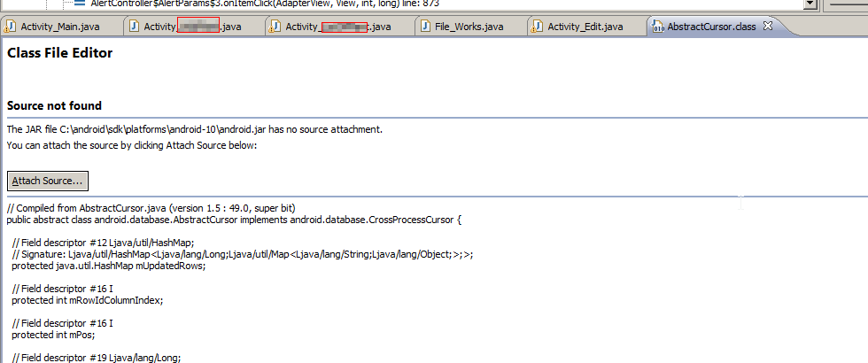868x363 pixels.
Task: Click the warning Java icon on Activity_Edit.java
Action: coord(537,27)
